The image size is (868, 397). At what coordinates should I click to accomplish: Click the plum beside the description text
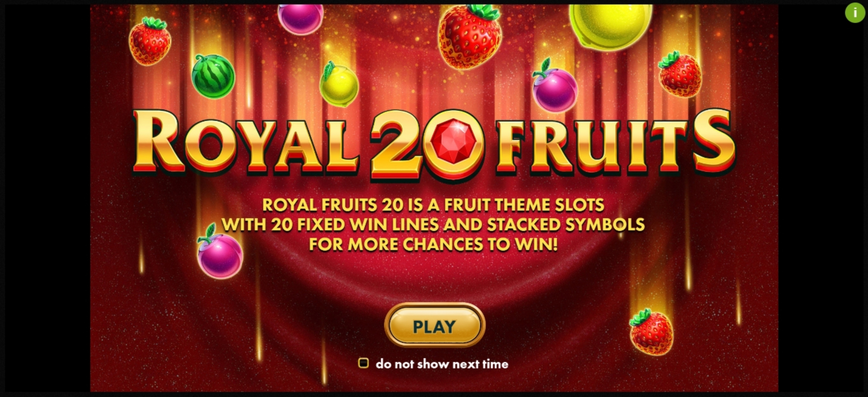pos(220,252)
